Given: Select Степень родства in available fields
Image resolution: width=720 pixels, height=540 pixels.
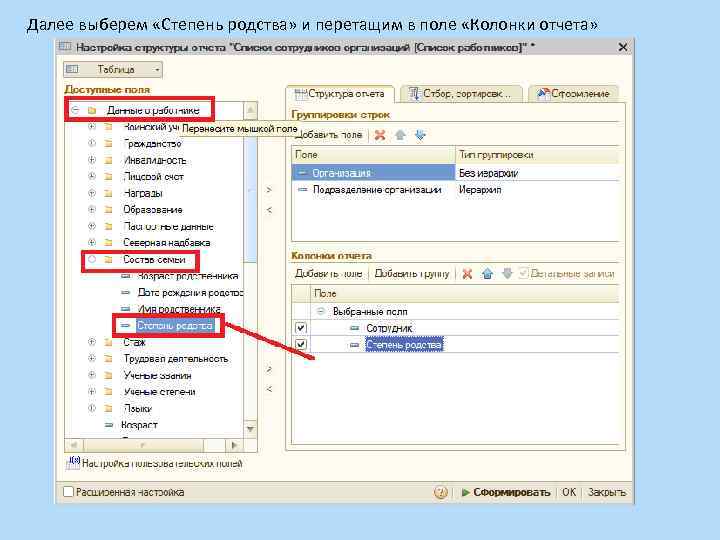Looking at the screenshot, I should [174, 326].
